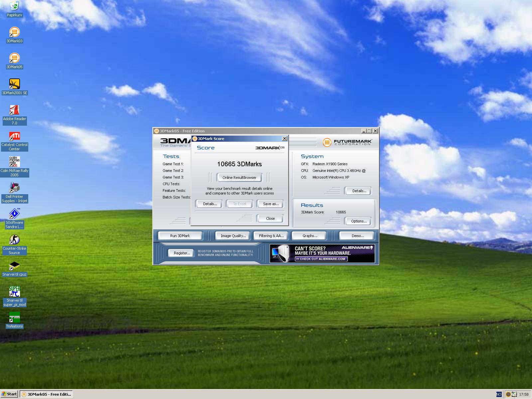Click Radeon X1900 Series GFX text
The width and height of the screenshot is (532, 399).
point(330,164)
